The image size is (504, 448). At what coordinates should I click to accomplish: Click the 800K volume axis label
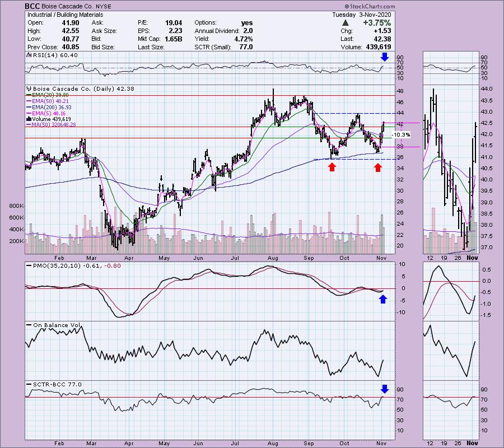point(16,206)
